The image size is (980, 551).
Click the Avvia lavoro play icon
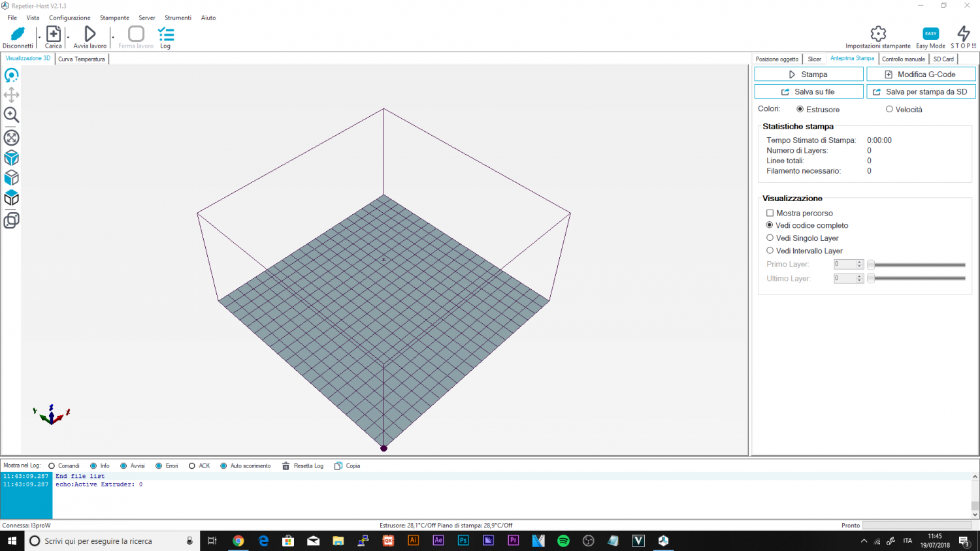point(90,34)
